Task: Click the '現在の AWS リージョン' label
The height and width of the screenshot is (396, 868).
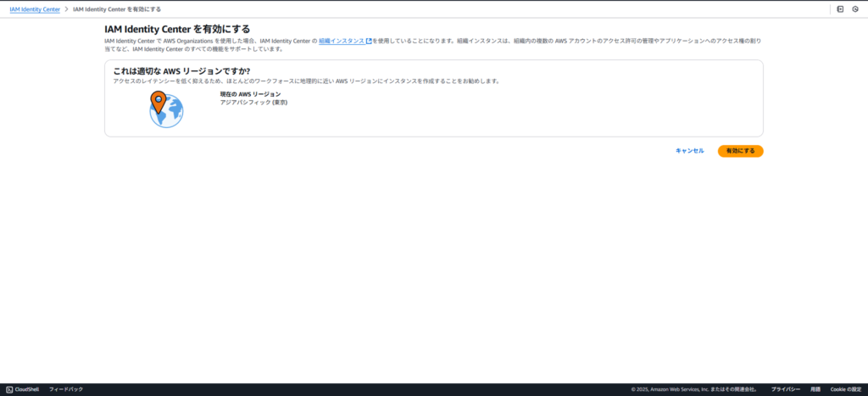Action: 250,94
